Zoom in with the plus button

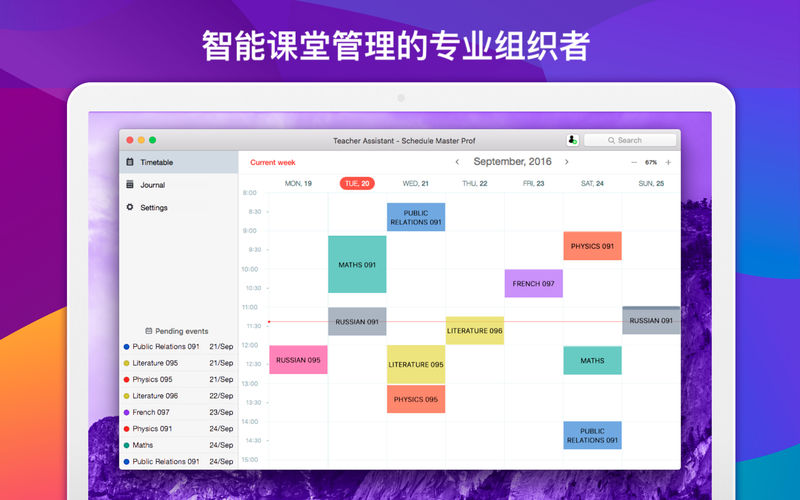668,162
